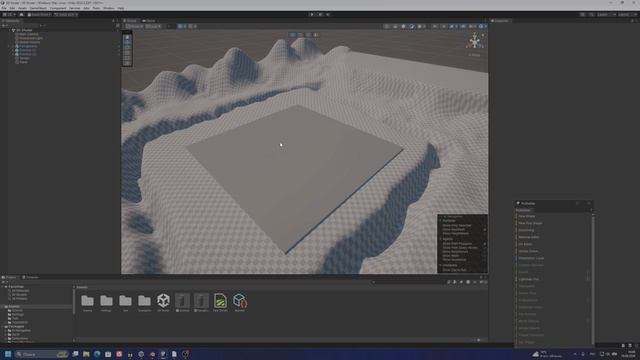Select Directional Light in the Hierarchy

(x=31, y=38)
